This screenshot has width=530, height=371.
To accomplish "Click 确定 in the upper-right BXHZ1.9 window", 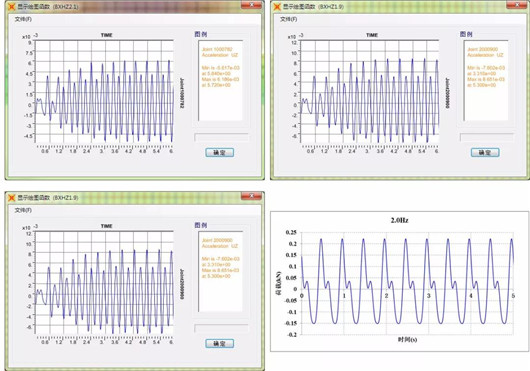I will (x=485, y=152).
